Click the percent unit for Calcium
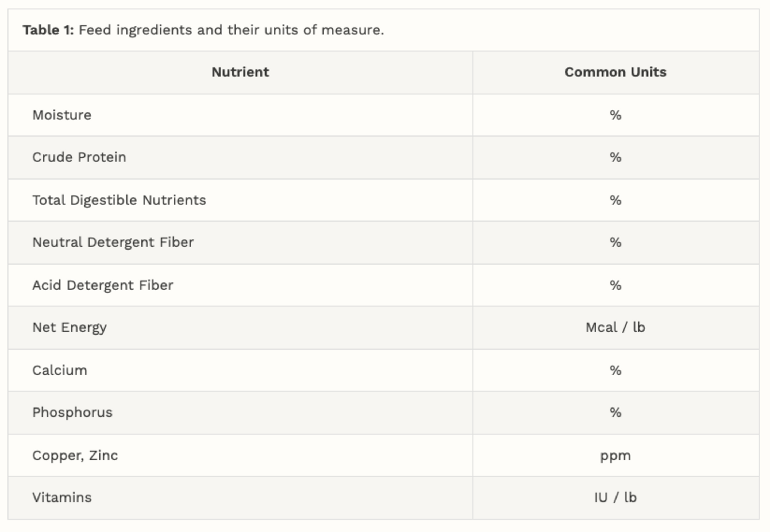The height and width of the screenshot is (532, 770). (x=615, y=371)
